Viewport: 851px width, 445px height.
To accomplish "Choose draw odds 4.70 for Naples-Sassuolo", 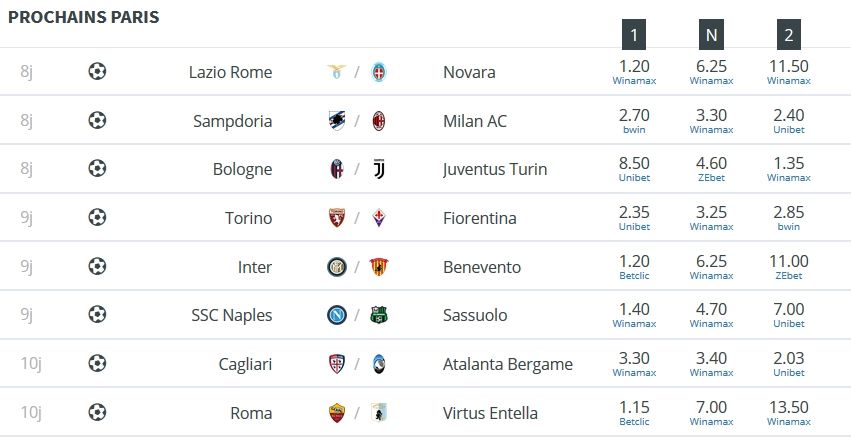I will coord(712,315).
